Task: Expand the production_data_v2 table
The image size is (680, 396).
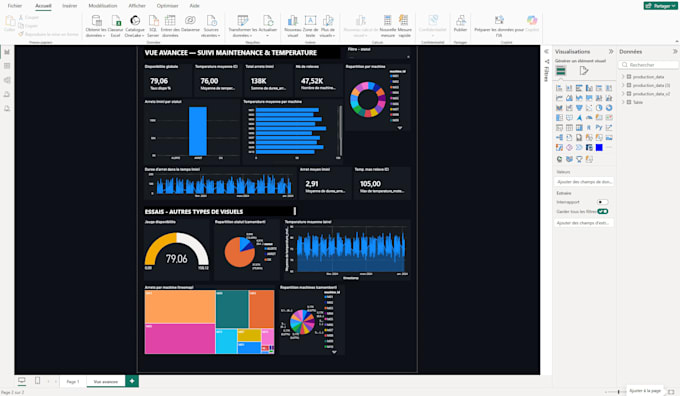Action: (x=623, y=94)
